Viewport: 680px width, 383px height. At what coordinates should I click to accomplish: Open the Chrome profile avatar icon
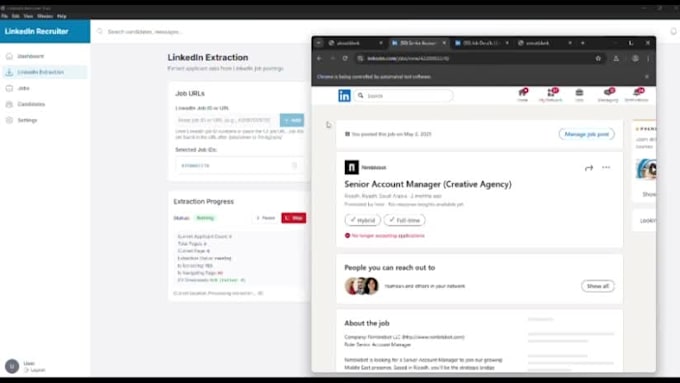(x=635, y=58)
